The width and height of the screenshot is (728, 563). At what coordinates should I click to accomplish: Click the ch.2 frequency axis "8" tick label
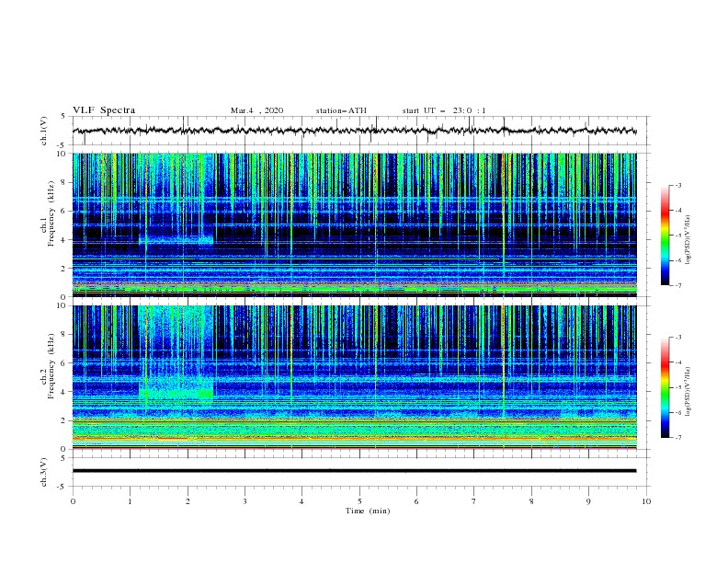click(x=63, y=335)
